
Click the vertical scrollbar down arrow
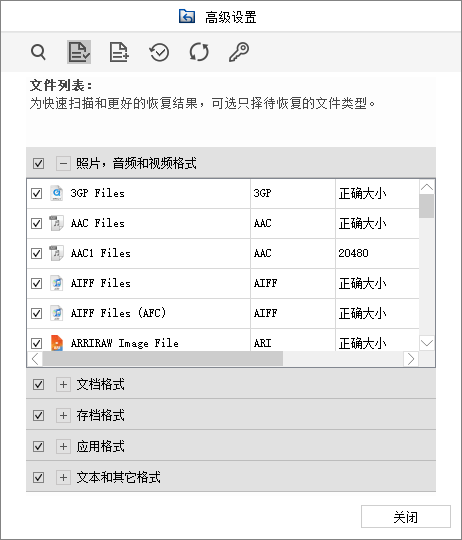(427, 343)
